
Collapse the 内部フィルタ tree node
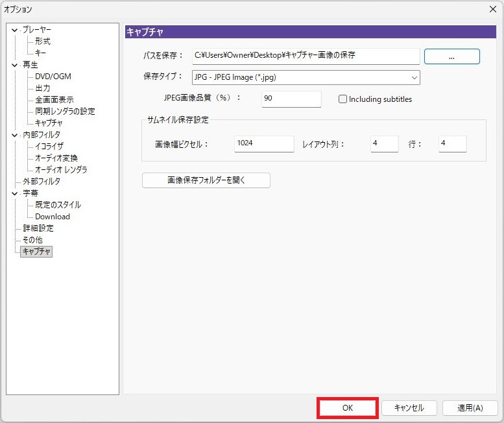(x=15, y=135)
